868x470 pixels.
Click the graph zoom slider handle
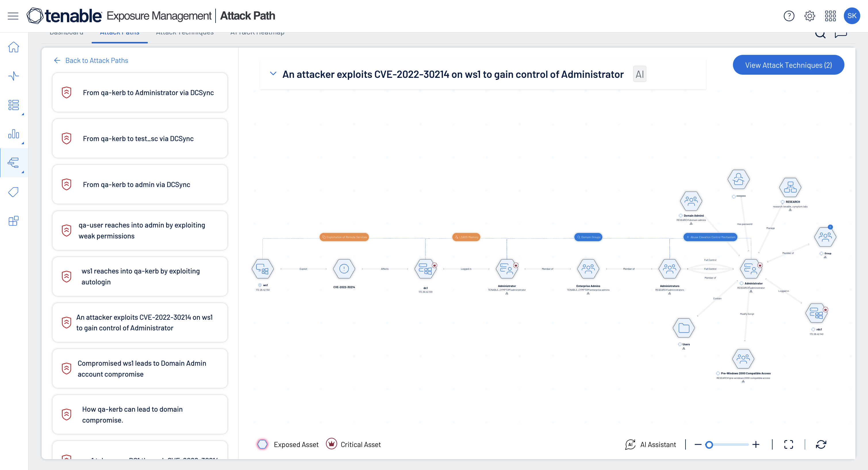coord(709,445)
